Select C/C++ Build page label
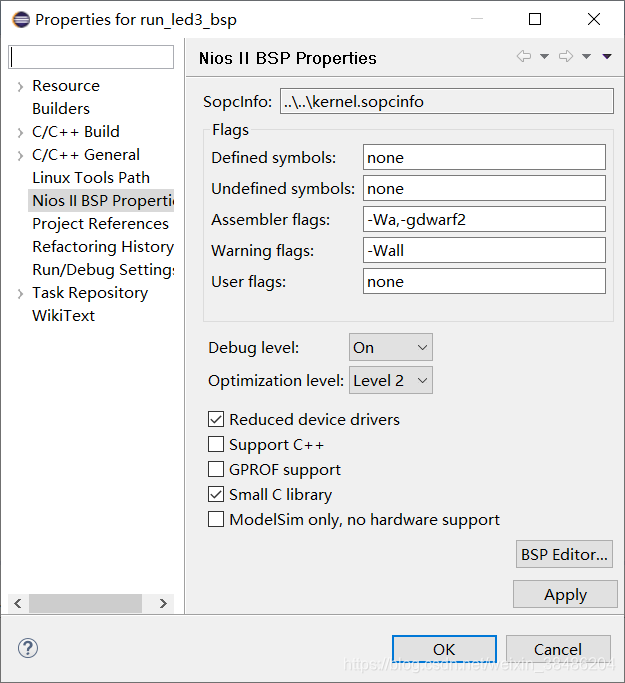Screen dimensions: 625x683 pyautogui.click(x=76, y=132)
